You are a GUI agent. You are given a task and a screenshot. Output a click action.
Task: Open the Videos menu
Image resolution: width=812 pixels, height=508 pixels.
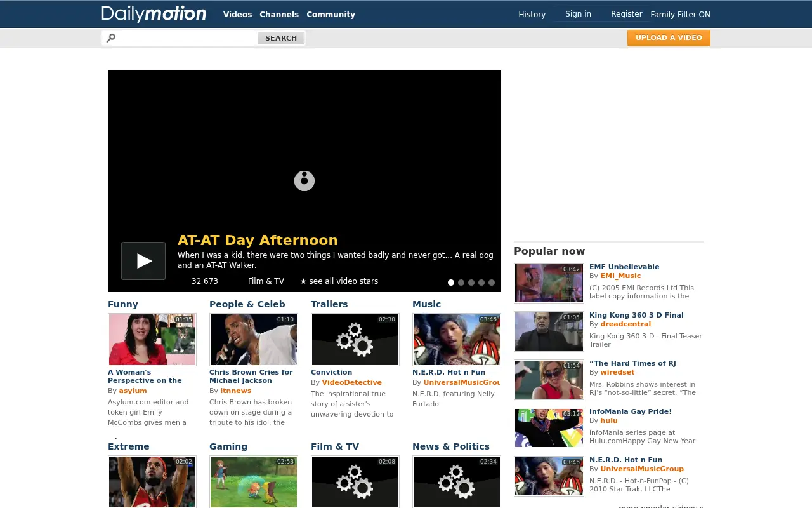[x=237, y=14]
